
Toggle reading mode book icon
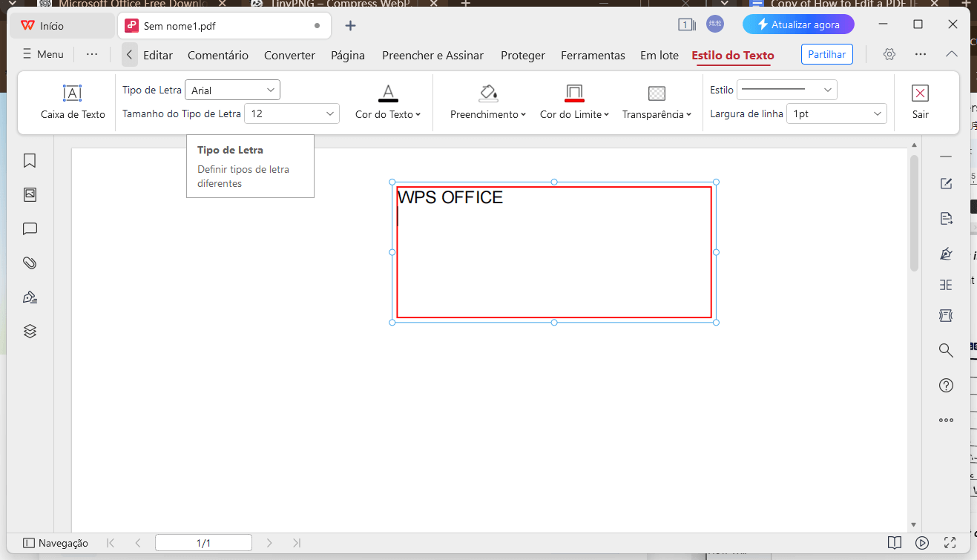tap(895, 543)
